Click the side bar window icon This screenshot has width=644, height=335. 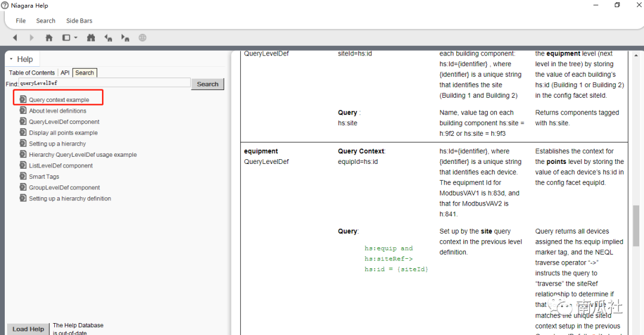[x=66, y=38]
